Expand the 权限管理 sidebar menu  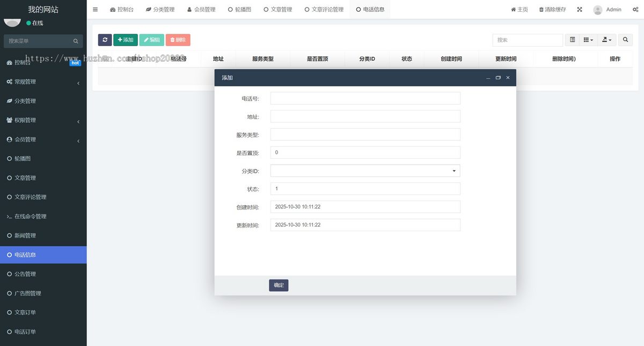click(x=43, y=120)
